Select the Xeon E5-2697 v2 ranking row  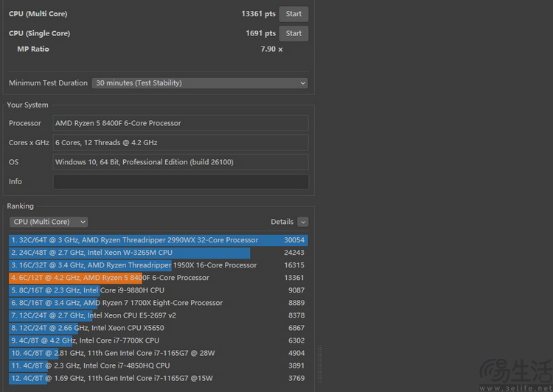coord(159,315)
